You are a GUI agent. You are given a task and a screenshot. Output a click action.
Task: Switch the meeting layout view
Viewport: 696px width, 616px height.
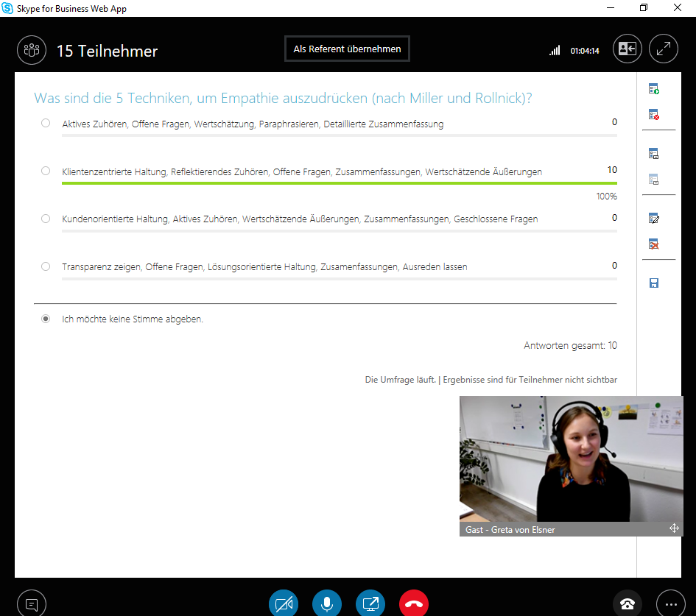pos(628,49)
